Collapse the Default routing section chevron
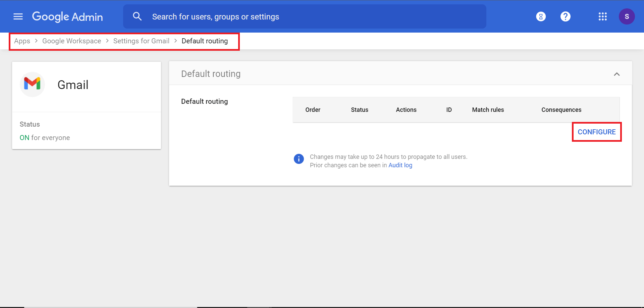The width and height of the screenshot is (644, 308). 616,74
